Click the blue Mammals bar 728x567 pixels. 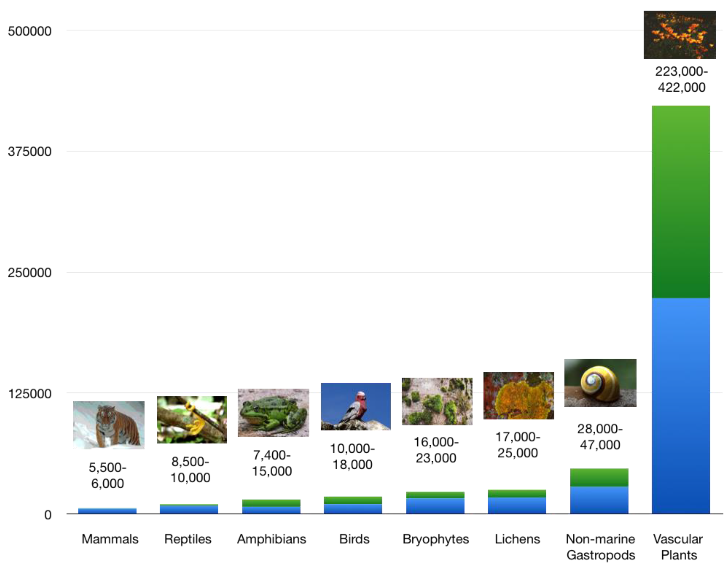point(107,511)
